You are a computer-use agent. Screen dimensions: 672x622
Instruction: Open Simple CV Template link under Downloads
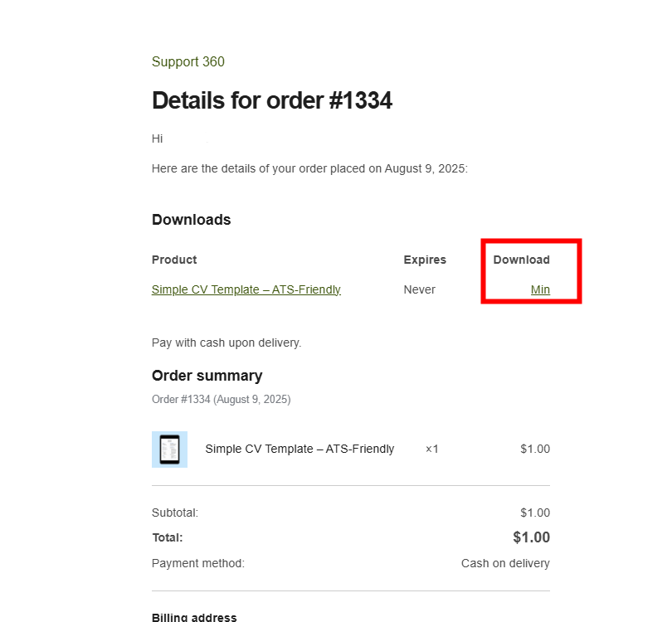click(246, 289)
